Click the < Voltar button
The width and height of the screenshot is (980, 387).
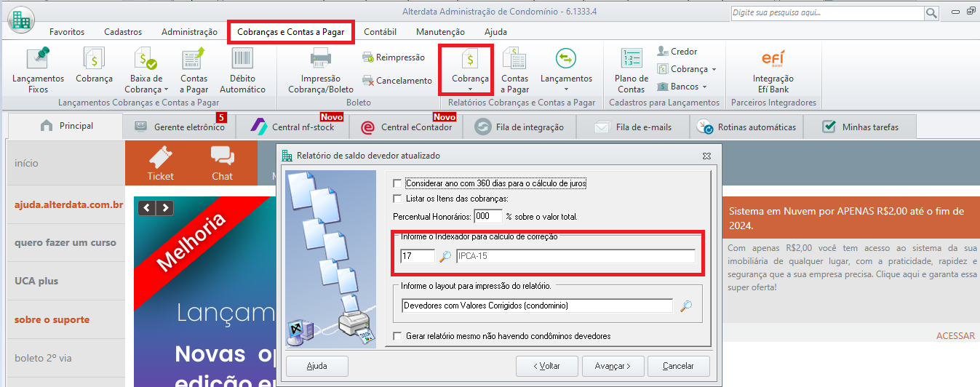click(x=546, y=366)
